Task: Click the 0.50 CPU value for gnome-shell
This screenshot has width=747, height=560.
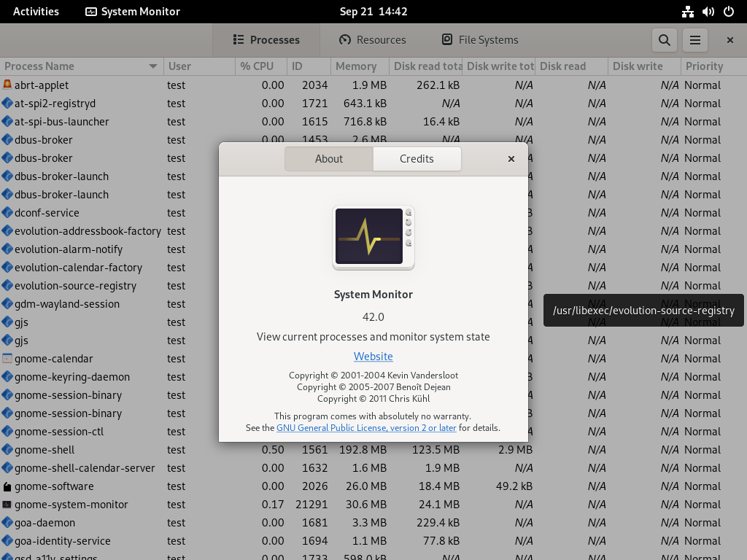Action: coord(273,449)
